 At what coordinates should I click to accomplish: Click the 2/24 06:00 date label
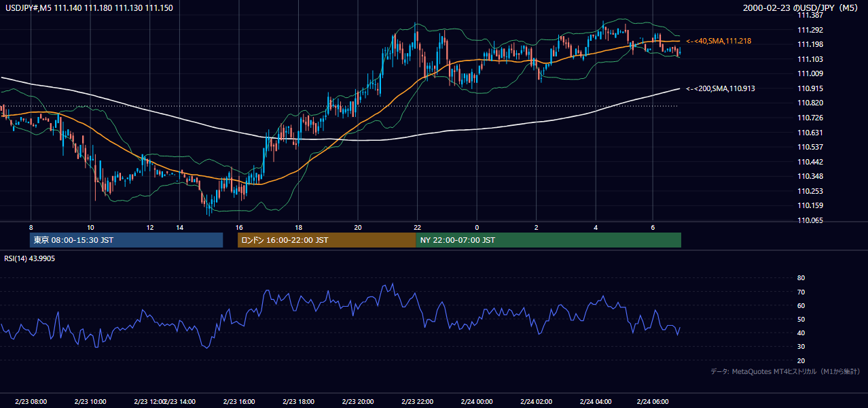tap(653, 401)
